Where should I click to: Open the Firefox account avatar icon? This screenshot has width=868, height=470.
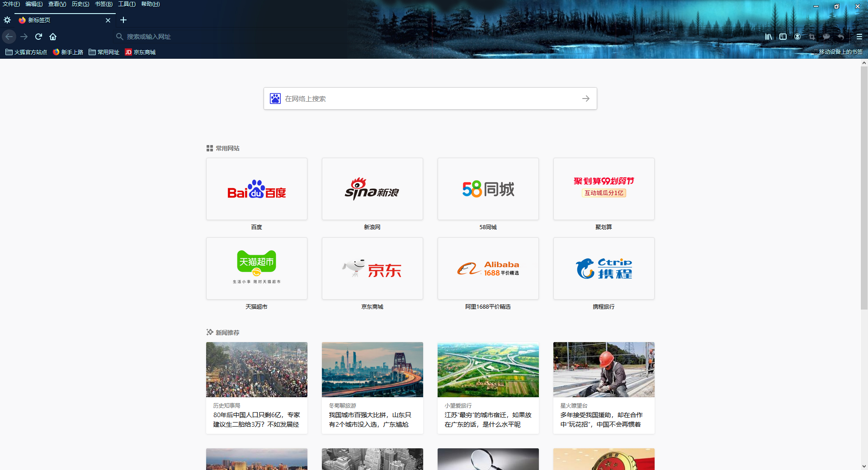[x=797, y=37]
